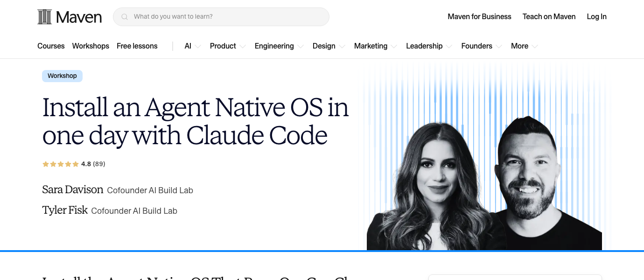Click the Maven logo
644x280 pixels.
click(70, 17)
